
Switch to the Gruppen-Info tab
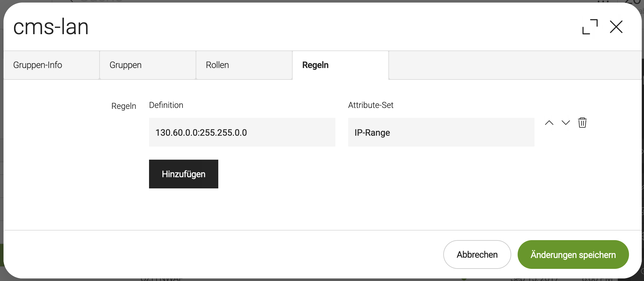click(51, 65)
